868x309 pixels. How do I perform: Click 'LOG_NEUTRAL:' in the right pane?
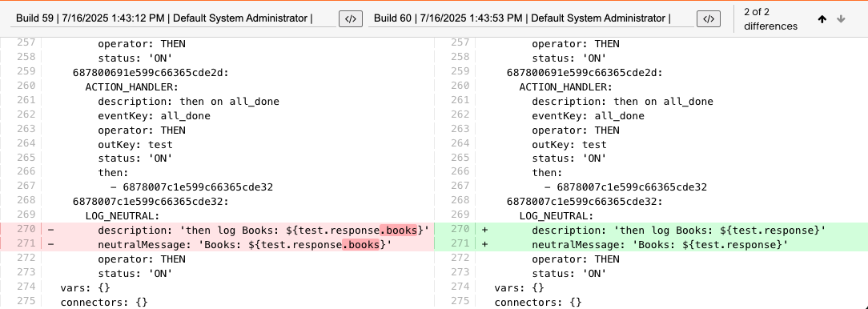[x=557, y=215]
